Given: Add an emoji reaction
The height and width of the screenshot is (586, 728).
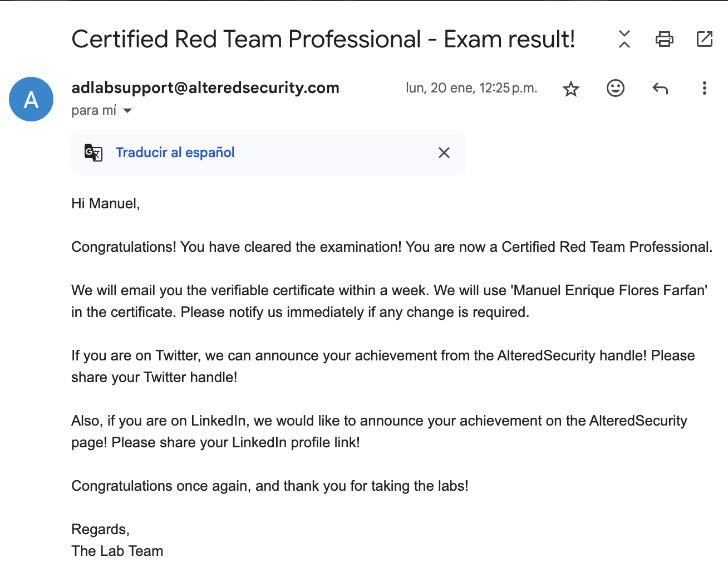Looking at the screenshot, I should point(616,88).
